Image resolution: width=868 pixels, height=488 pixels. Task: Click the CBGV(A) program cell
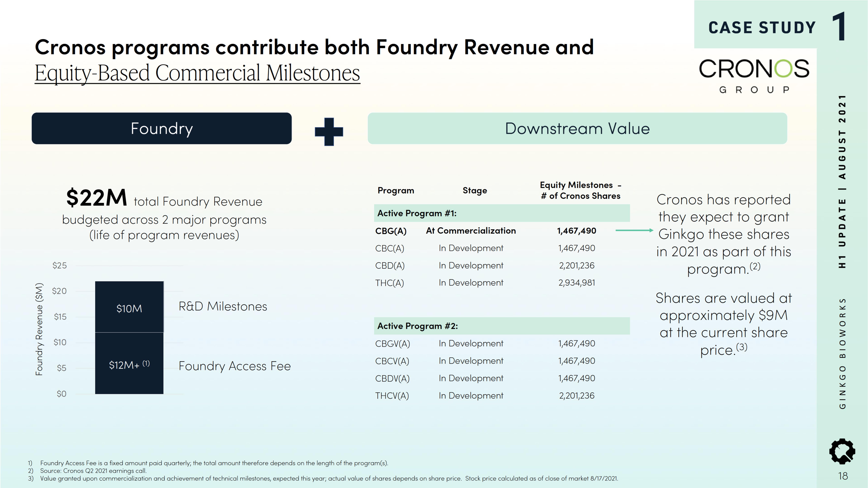pos(393,344)
